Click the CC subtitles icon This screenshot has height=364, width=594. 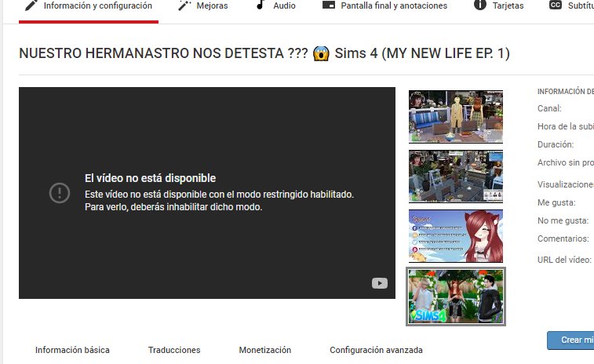[556, 5]
